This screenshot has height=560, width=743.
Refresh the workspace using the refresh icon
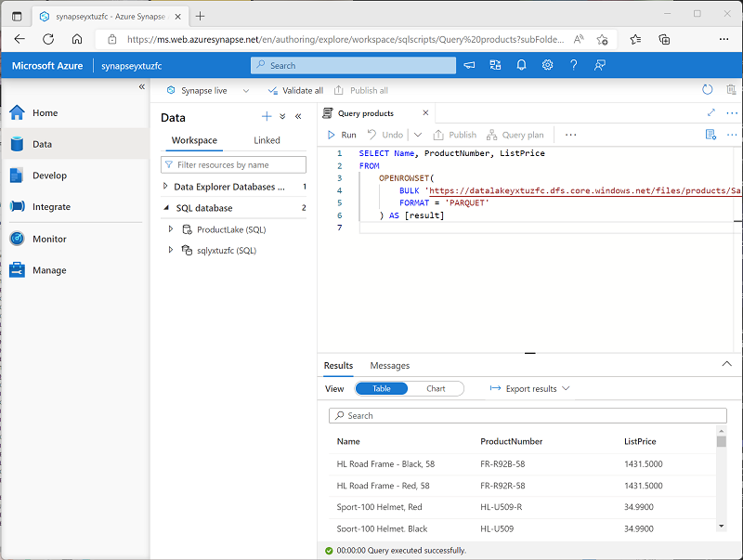[x=708, y=90]
